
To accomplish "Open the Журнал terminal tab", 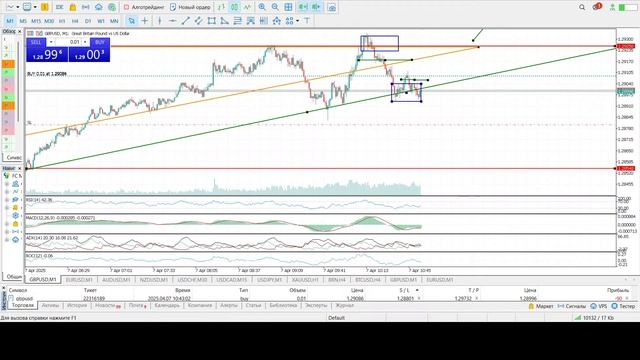I will click(344, 306).
